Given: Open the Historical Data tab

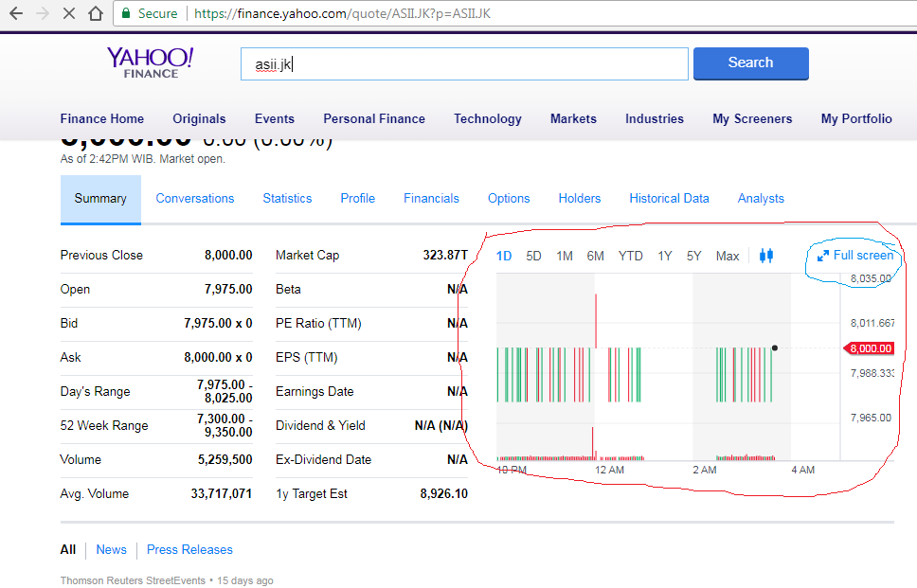Looking at the screenshot, I should click(x=669, y=198).
